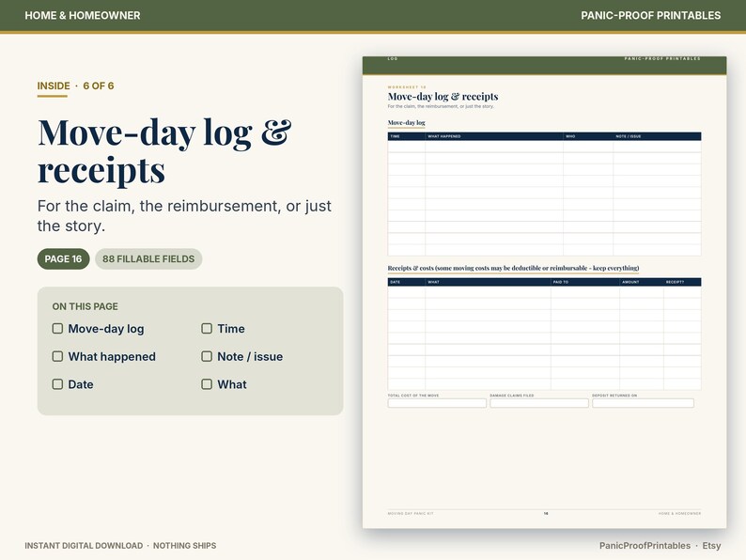The height and width of the screenshot is (560, 746).
Task: Click the Move-day log & receipts headline
Action: pos(164,150)
